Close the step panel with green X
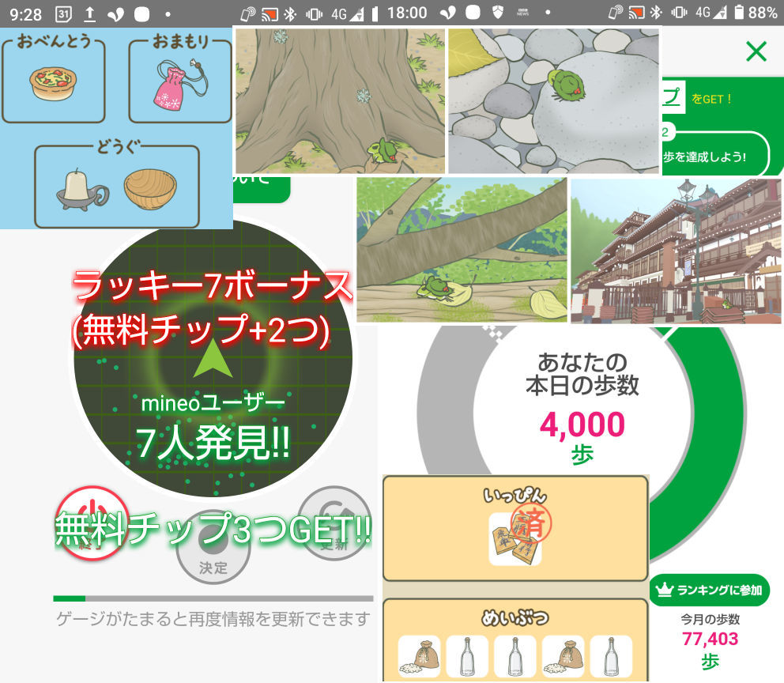This screenshot has width=784, height=683. 756,52
